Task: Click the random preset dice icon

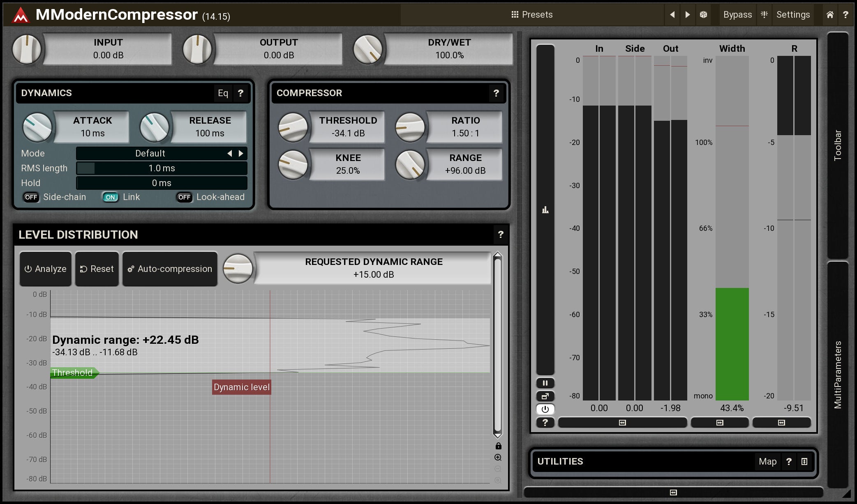Action: (x=703, y=15)
